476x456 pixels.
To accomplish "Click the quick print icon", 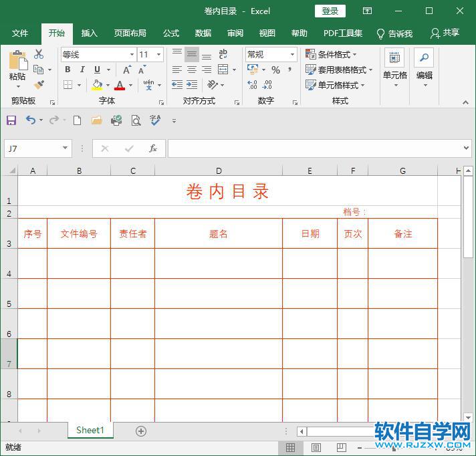I will (x=116, y=120).
